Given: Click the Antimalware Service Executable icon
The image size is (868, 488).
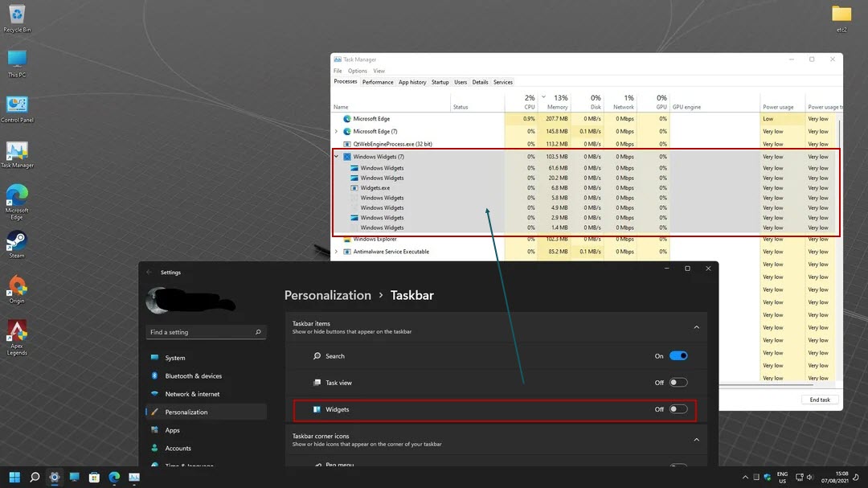Looking at the screenshot, I should tap(347, 252).
